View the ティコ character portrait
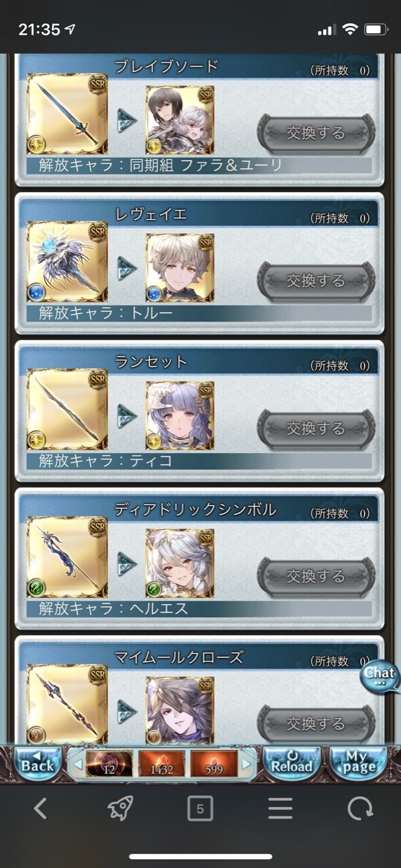Screen dimensions: 401x868 click(x=180, y=416)
